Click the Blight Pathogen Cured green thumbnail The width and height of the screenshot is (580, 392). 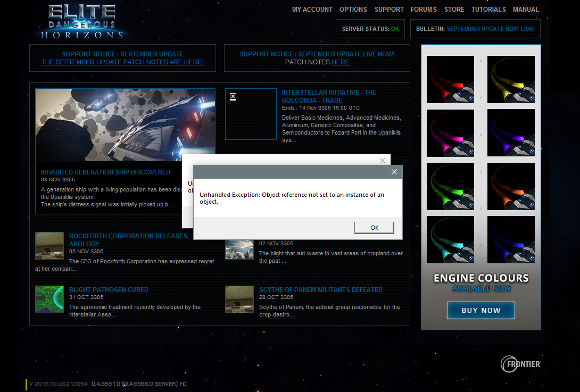[x=49, y=299]
